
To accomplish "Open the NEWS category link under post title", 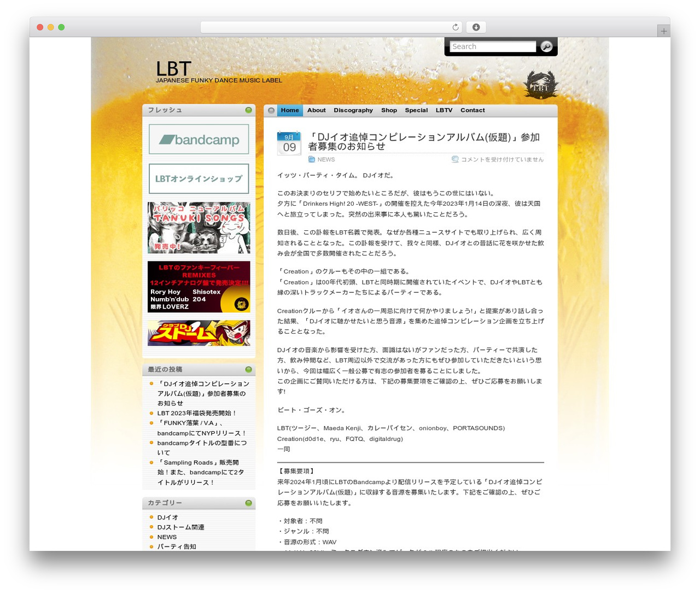I will [326, 159].
